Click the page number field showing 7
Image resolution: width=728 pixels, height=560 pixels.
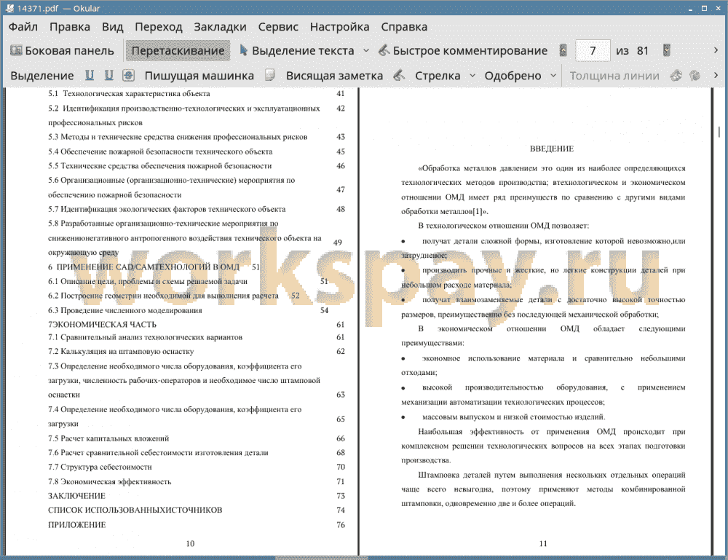tap(593, 51)
